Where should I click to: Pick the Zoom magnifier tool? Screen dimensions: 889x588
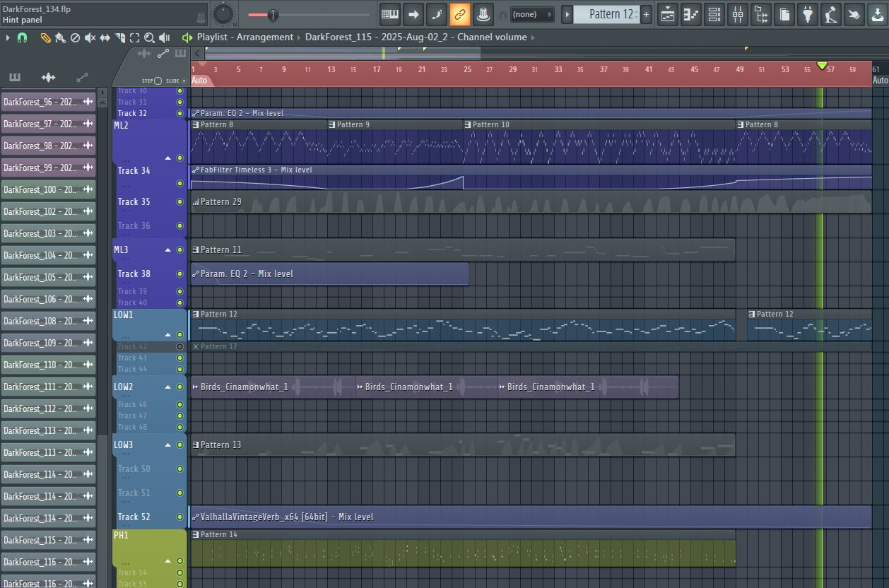149,37
